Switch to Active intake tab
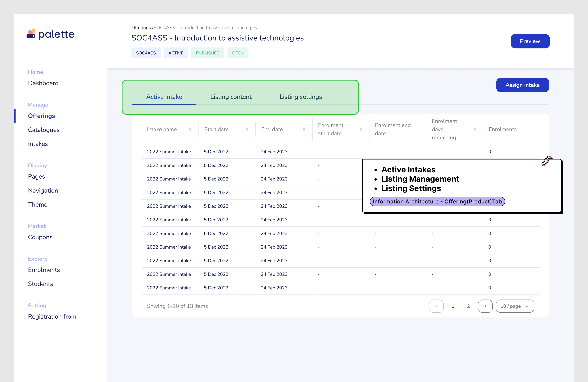The height and width of the screenshot is (382, 588). (x=164, y=97)
